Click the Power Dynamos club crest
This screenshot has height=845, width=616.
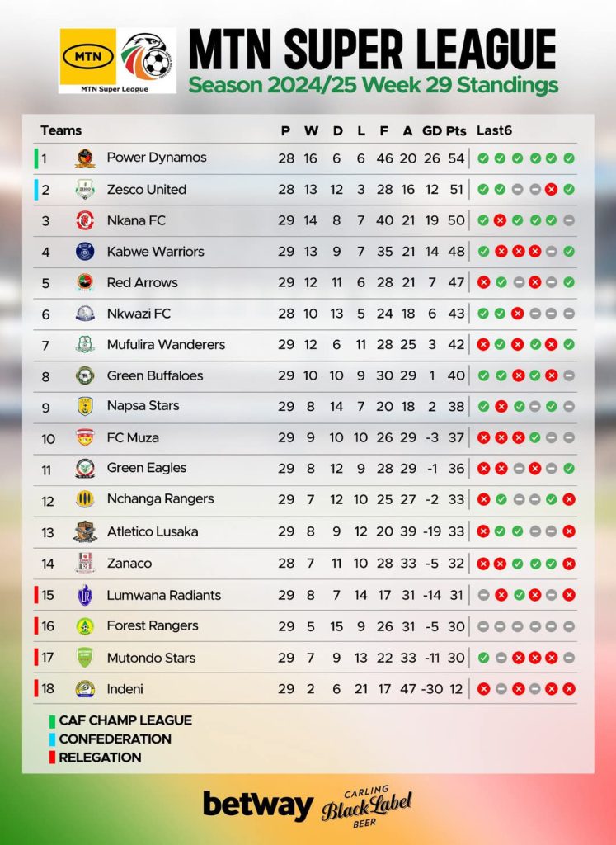coord(85,158)
